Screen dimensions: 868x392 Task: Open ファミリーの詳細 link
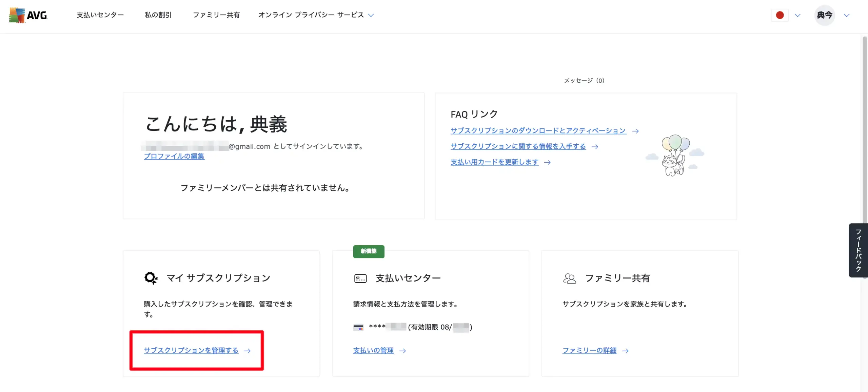click(x=589, y=351)
